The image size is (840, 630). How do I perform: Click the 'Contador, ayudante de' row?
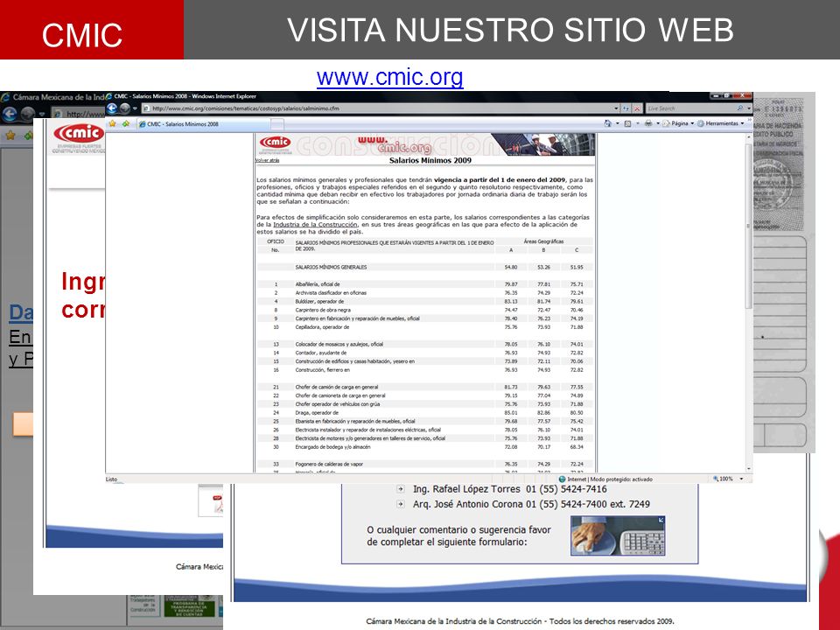click(425, 353)
